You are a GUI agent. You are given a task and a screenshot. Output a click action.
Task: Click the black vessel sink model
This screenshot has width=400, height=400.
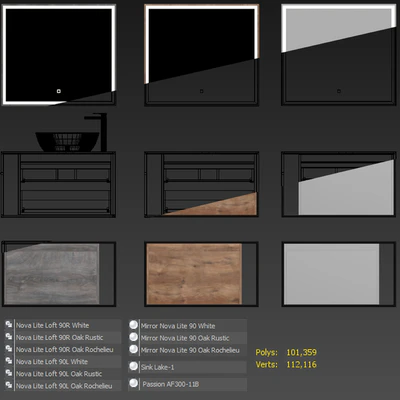pos(68,141)
